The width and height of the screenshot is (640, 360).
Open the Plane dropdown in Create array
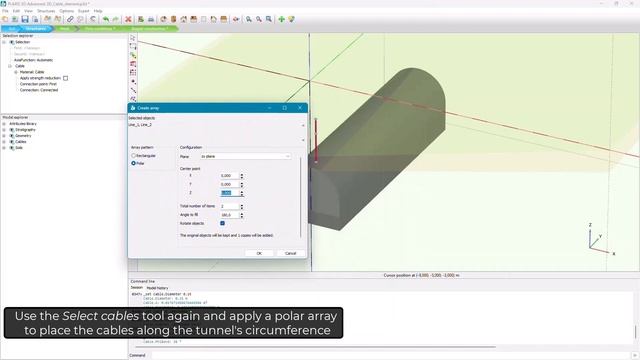245,156
